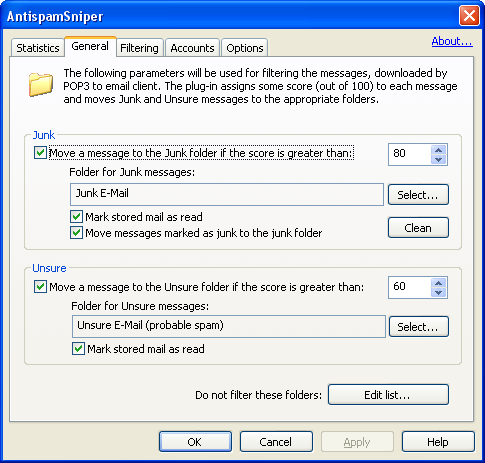This screenshot has height=463, width=485.
Task: Open Edit list for unfiltered folders
Action: pos(388,395)
